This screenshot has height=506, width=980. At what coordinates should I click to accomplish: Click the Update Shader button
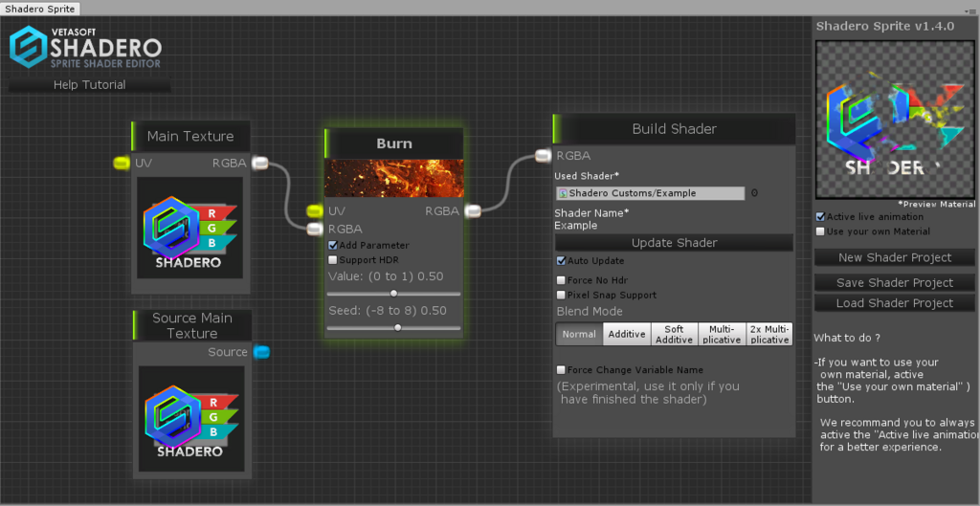pyautogui.click(x=674, y=242)
